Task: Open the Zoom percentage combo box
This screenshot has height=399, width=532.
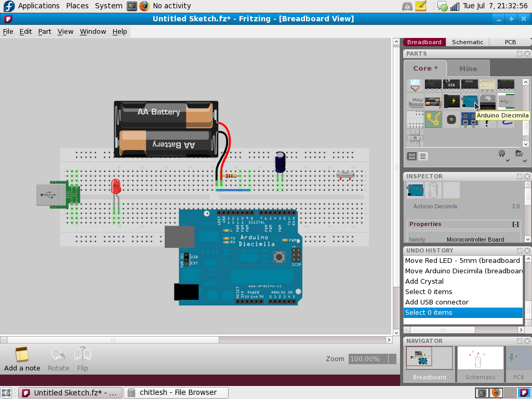Action: click(372, 358)
